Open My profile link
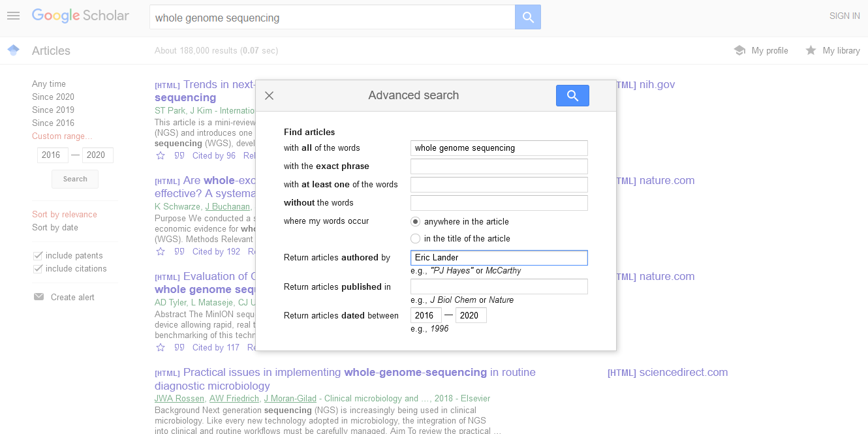 point(769,50)
